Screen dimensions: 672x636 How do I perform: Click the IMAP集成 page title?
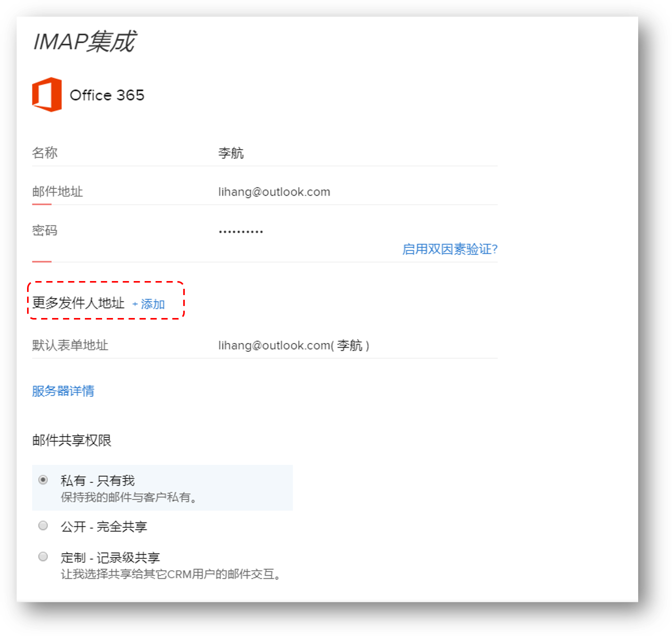click(84, 42)
